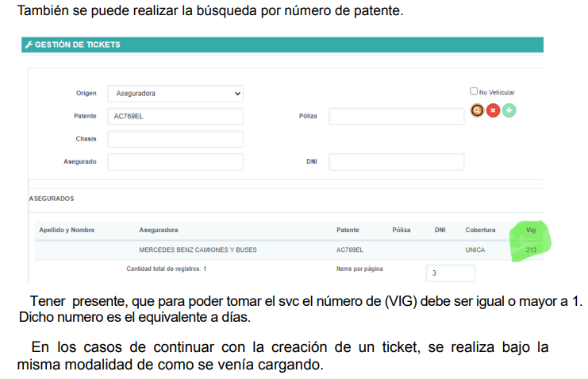Toggle the No Vehicular checkbox
Screen dimensions: 588x379
pos(474,91)
